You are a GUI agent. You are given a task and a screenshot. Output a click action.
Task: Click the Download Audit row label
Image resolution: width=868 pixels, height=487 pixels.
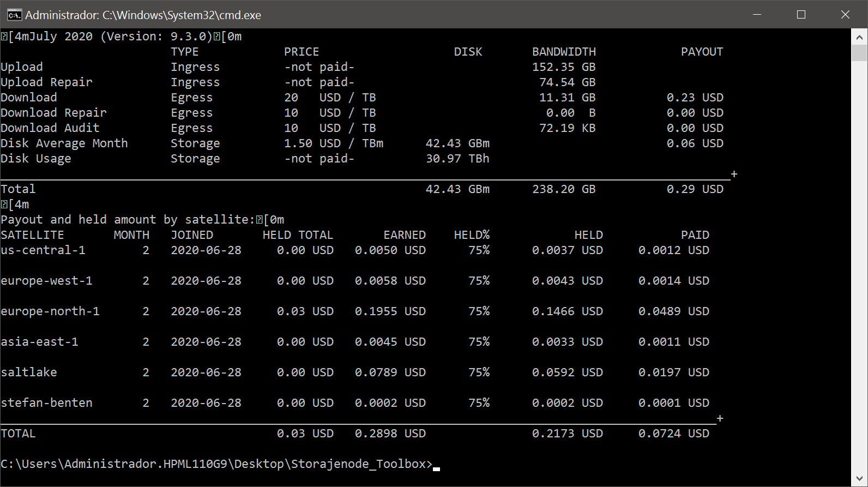[x=50, y=128]
